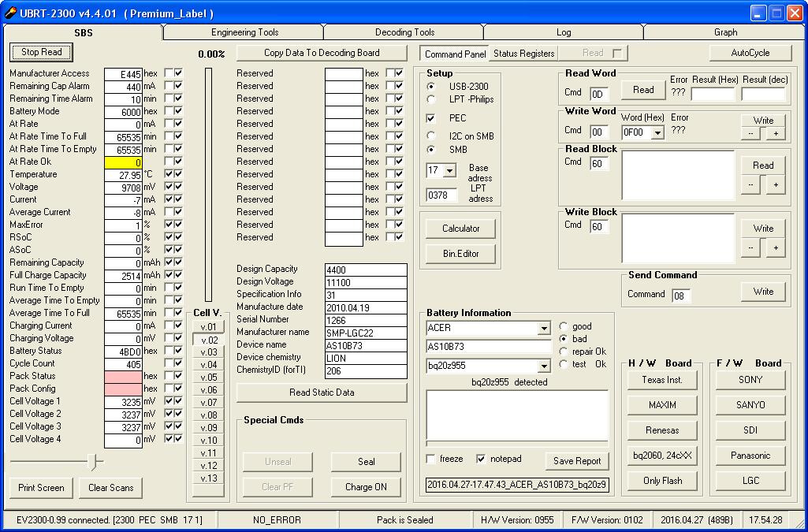Open the Calculator
The width and height of the screenshot is (808, 532).
tap(460, 228)
